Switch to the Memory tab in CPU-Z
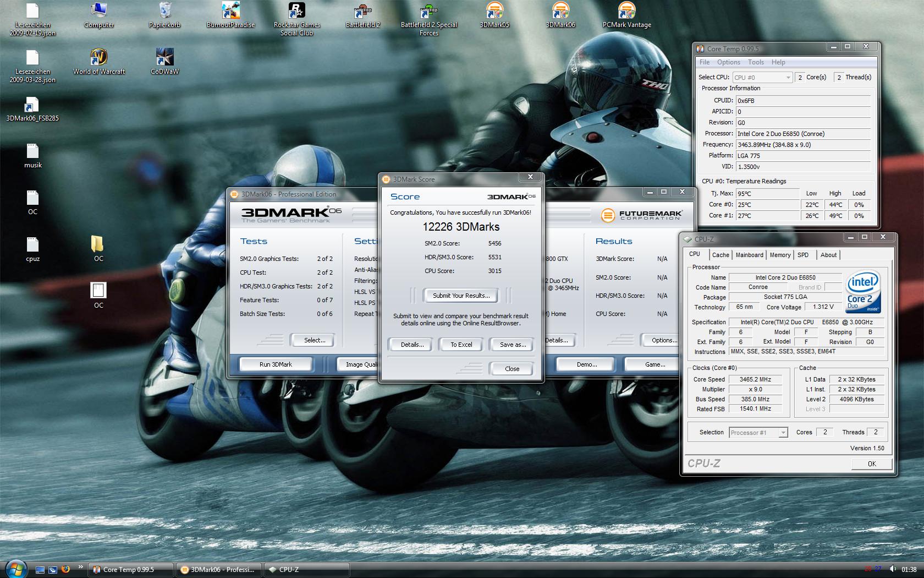This screenshot has height=578, width=924. click(x=780, y=255)
